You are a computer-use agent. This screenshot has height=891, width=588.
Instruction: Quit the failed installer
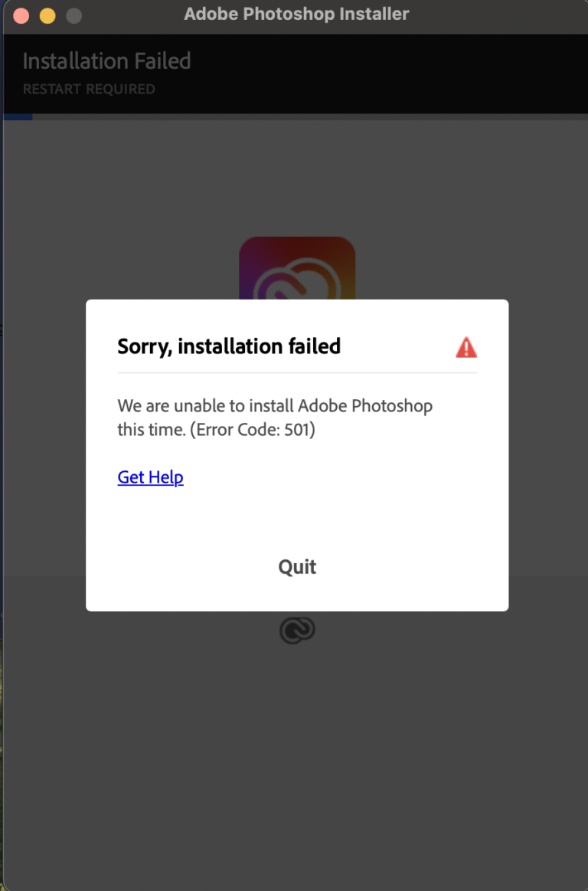click(x=297, y=566)
